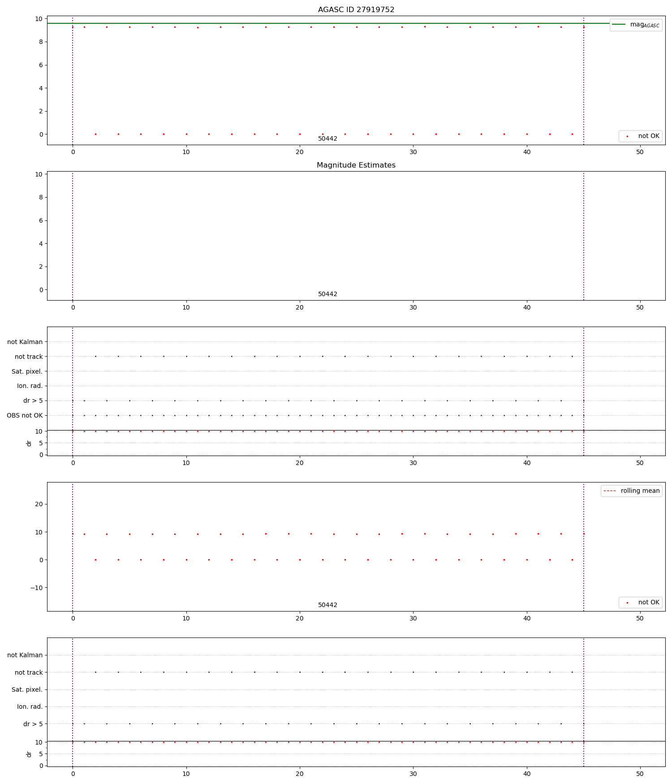Click 'Ion. rad.' label in the OBS not OK plot

pyautogui.click(x=30, y=386)
